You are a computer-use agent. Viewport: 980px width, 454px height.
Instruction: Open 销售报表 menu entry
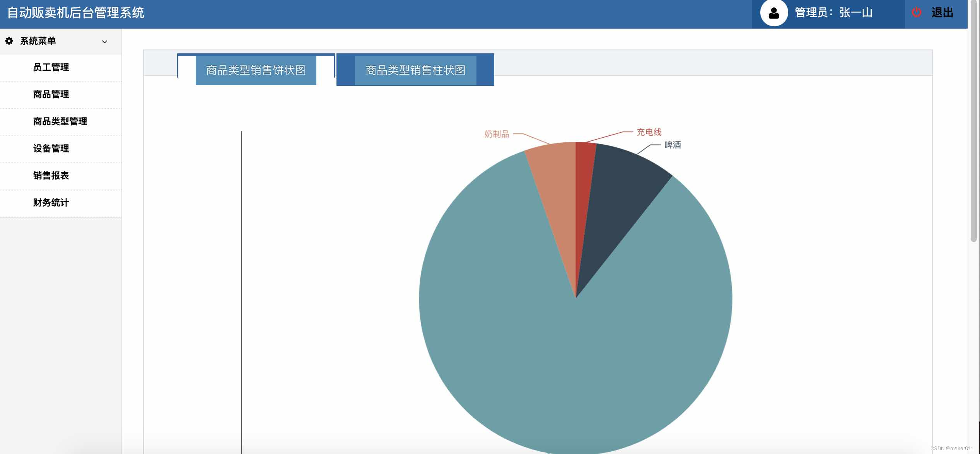(51, 176)
